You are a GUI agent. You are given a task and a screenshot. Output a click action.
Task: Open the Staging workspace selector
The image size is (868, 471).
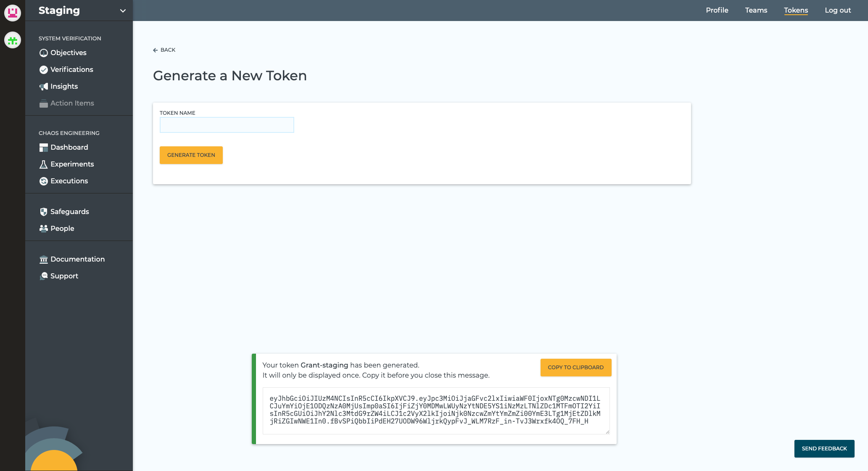pyautogui.click(x=79, y=11)
